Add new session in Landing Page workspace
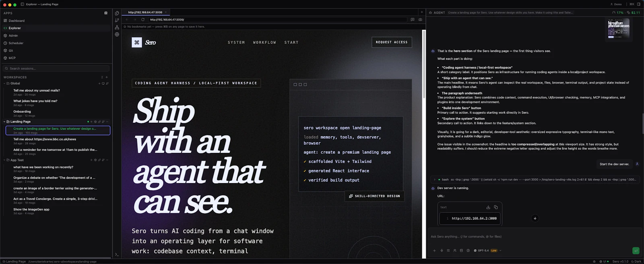This screenshot has height=264, width=644. click(x=91, y=122)
